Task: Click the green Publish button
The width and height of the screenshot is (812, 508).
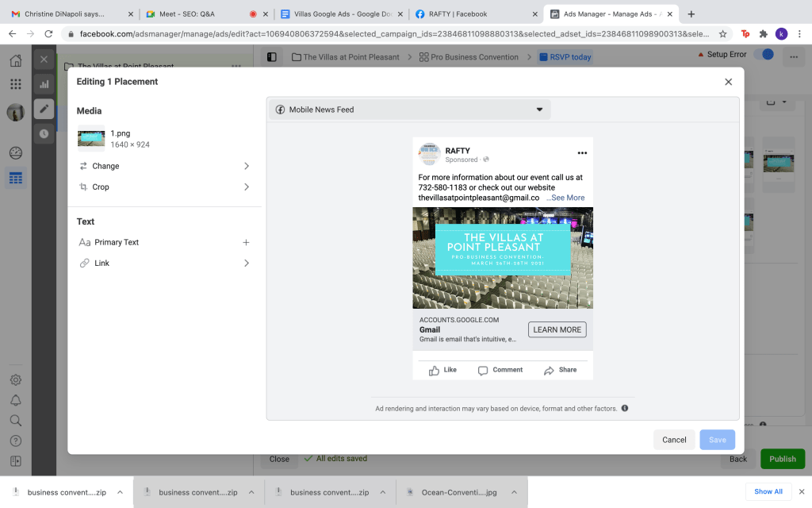Action: click(x=782, y=459)
